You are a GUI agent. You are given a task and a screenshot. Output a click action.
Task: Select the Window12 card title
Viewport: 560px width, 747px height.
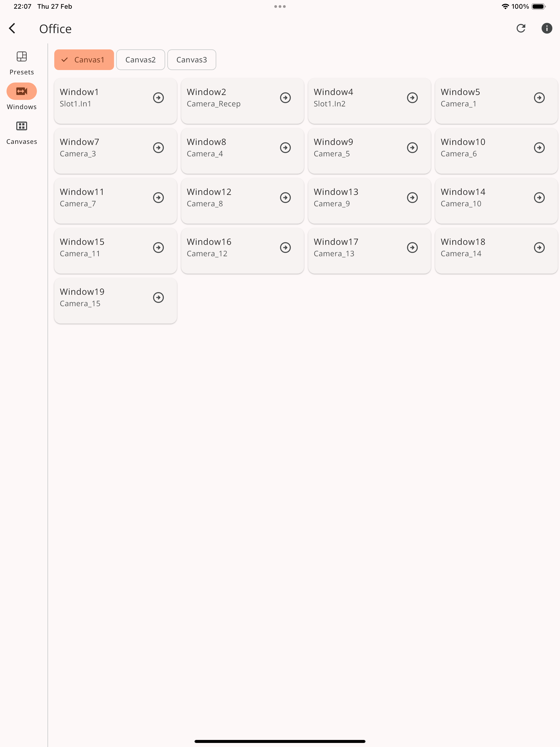click(209, 192)
